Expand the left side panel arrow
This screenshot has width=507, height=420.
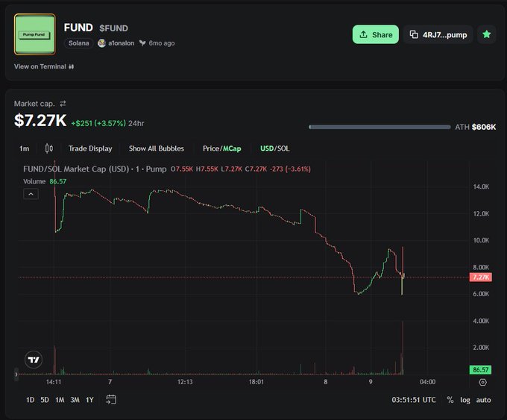point(16,374)
